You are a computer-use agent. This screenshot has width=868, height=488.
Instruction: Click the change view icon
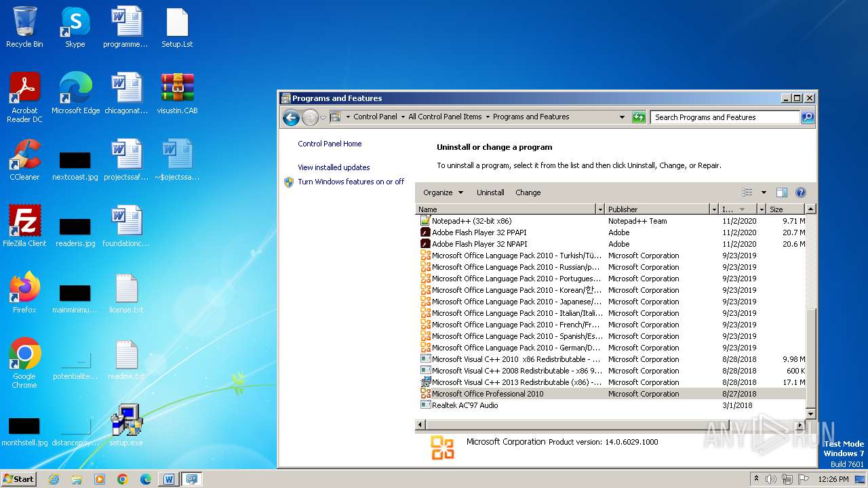(747, 192)
